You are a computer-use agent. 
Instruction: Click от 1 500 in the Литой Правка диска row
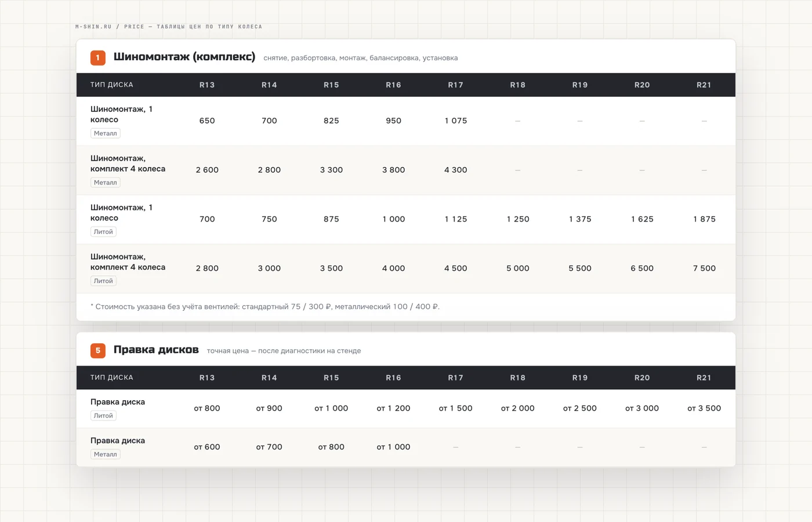coord(455,408)
